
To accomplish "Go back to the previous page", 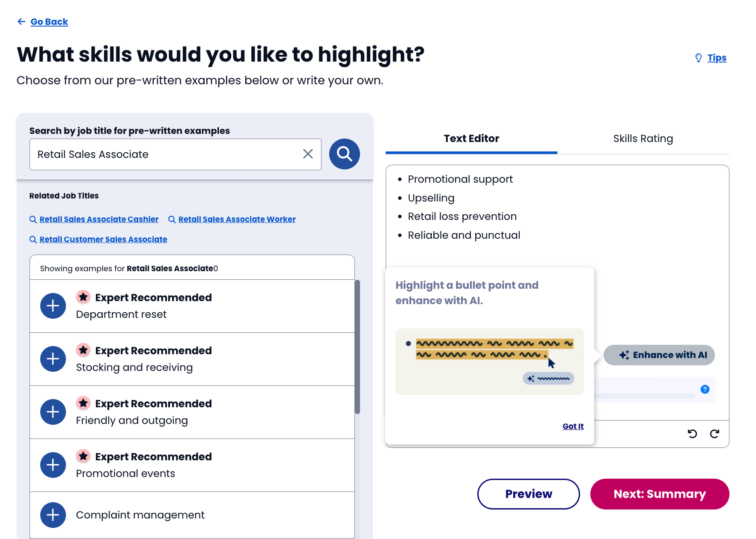I will tap(49, 22).
